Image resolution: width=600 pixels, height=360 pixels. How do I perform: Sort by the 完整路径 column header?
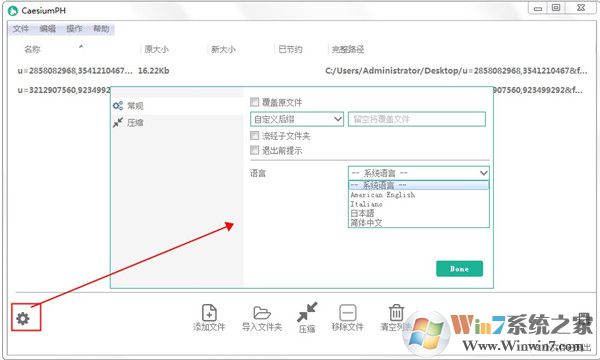[x=348, y=49]
